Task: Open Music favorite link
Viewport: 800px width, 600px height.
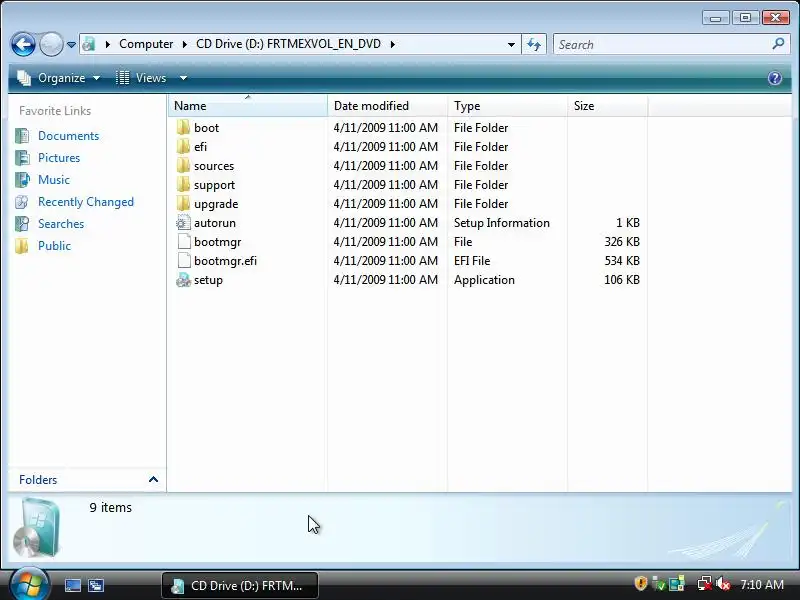Action: pyautogui.click(x=54, y=180)
